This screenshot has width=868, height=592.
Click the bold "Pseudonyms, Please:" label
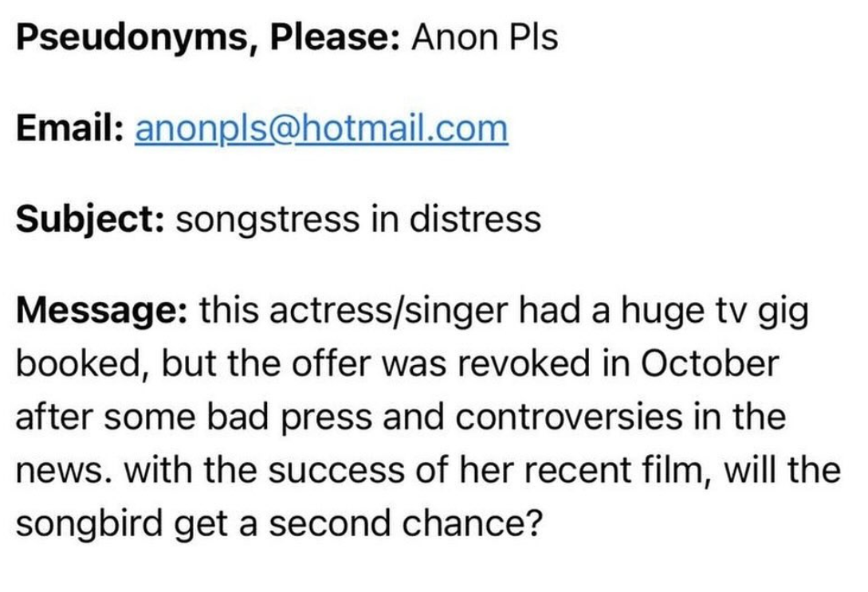209,38
